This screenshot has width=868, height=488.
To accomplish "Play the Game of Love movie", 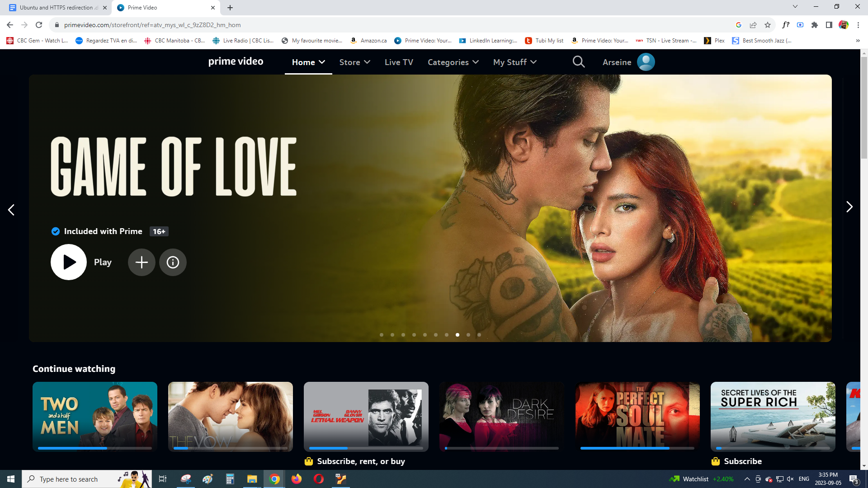I will 69,262.
